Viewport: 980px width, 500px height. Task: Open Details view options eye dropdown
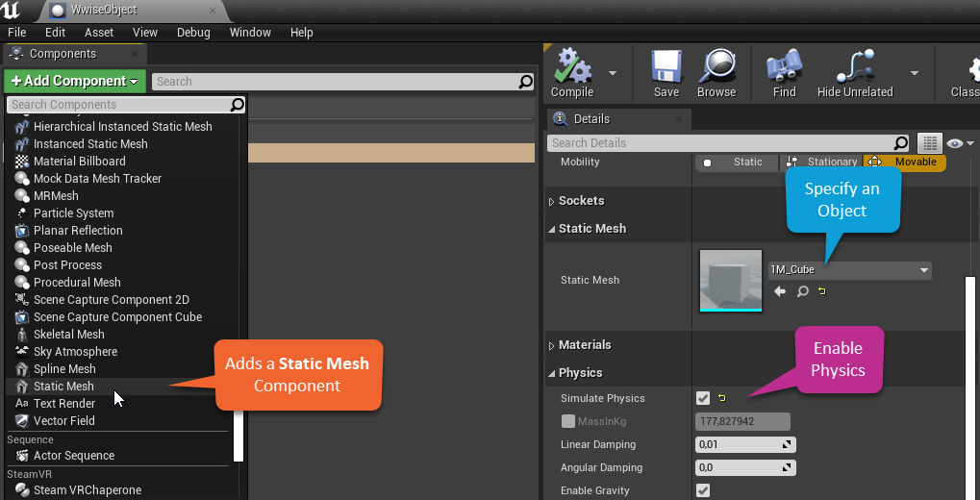pyautogui.click(x=960, y=144)
